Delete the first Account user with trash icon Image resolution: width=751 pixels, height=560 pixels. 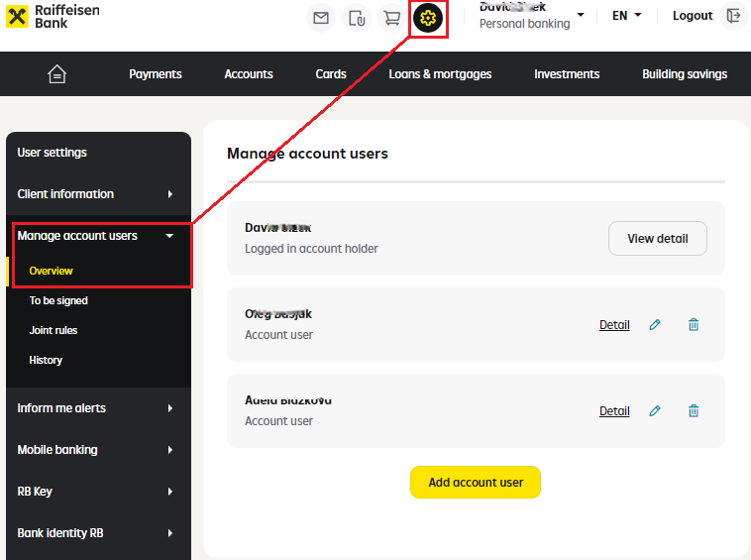pyautogui.click(x=694, y=325)
